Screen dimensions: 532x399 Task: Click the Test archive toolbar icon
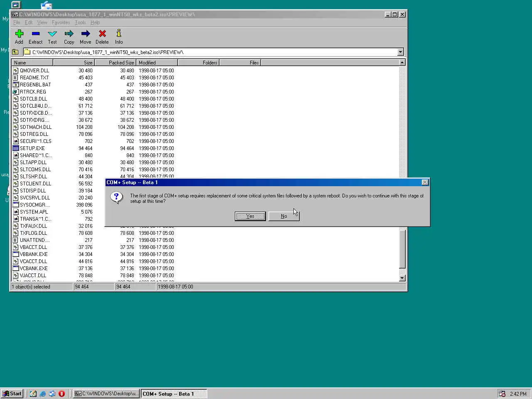coord(52,34)
